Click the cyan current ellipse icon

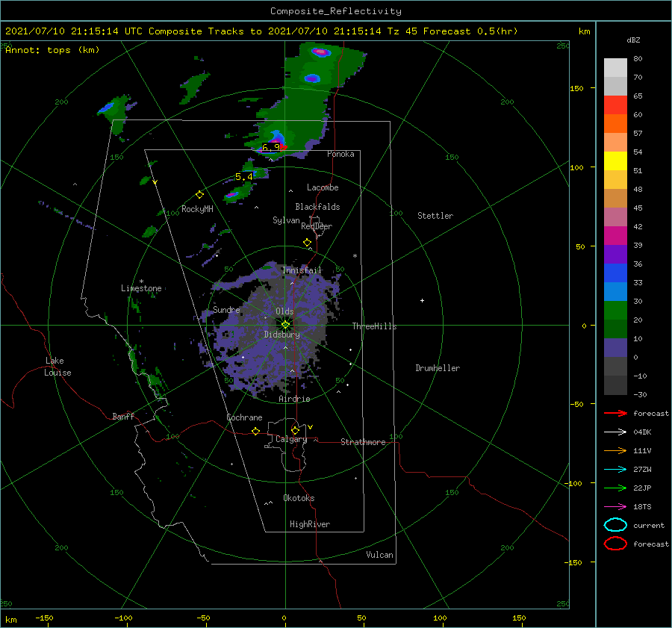615,525
